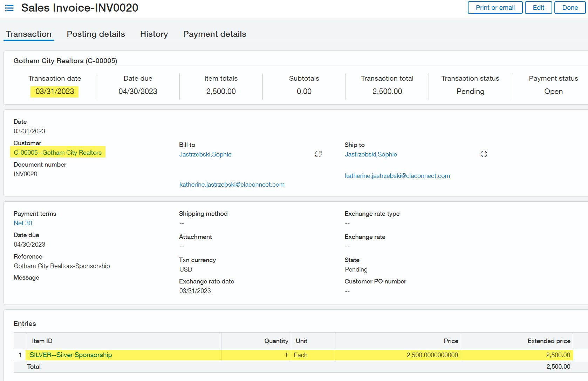This screenshot has width=588, height=381.
Task: Click the Ship to refresh icon
Action: pyautogui.click(x=484, y=154)
